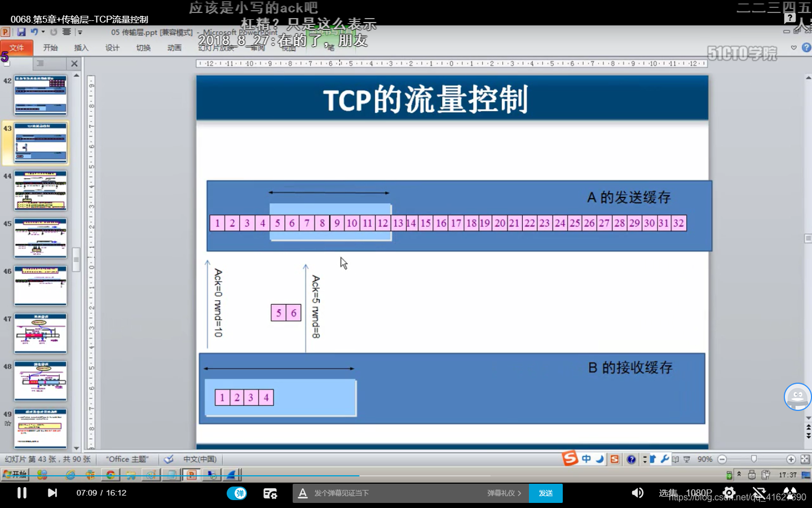Viewport: 812px width, 508px height.
Task: Switch to the 设计 ribbon tab
Action: click(x=112, y=48)
